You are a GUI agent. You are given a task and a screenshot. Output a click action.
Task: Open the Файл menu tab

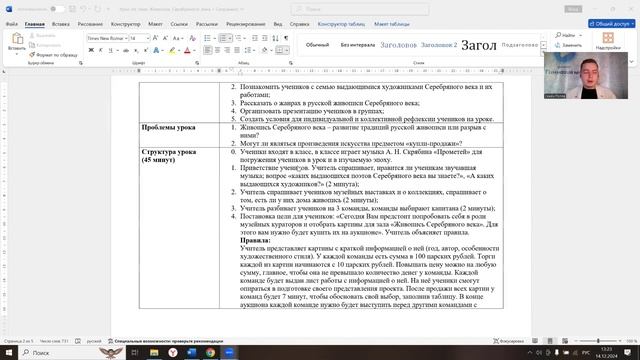pos(12,24)
